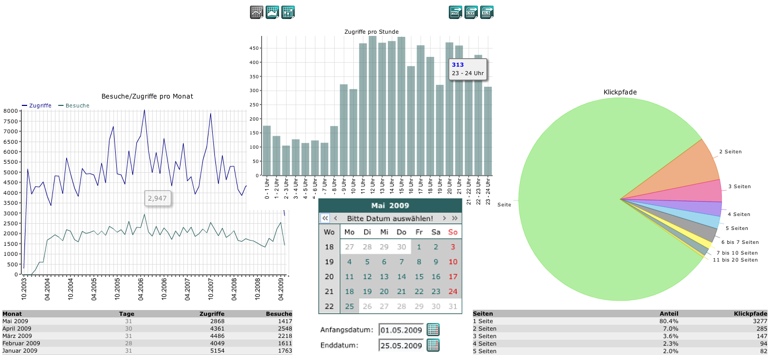
Task: Open the calendar picker beside Enddatum
Action: click(x=433, y=345)
